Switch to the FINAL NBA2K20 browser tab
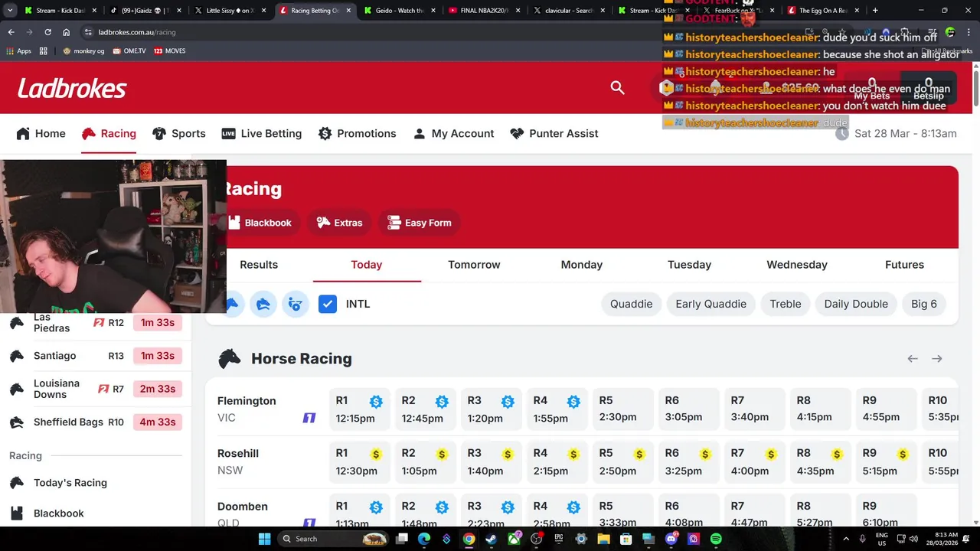The height and width of the screenshot is (551, 980). [484, 11]
